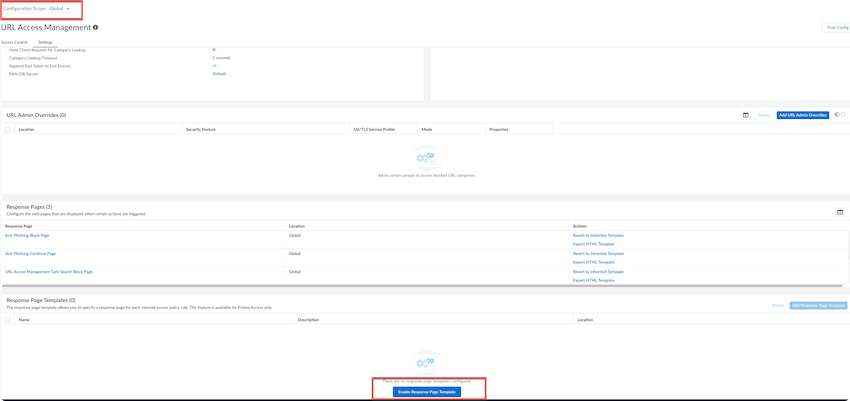Image resolution: width=850 pixels, height=401 pixels.
Task: Click the Properties column header
Action: tap(498, 130)
